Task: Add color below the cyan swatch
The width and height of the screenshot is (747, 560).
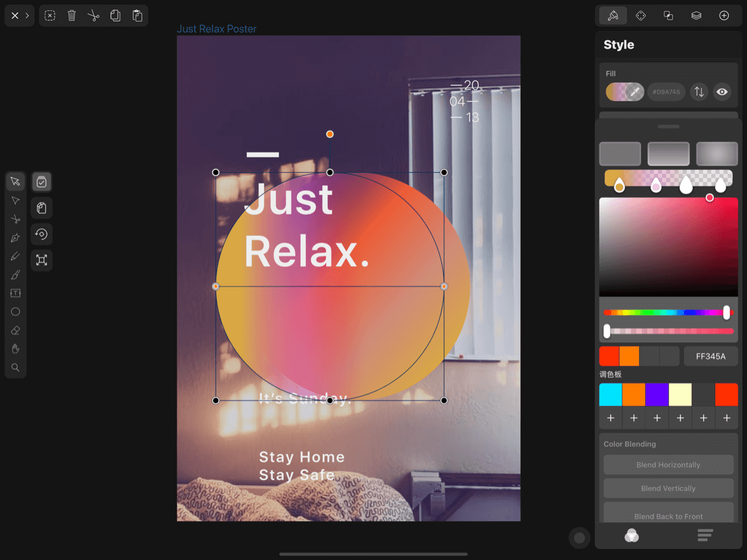Action: (611, 418)
